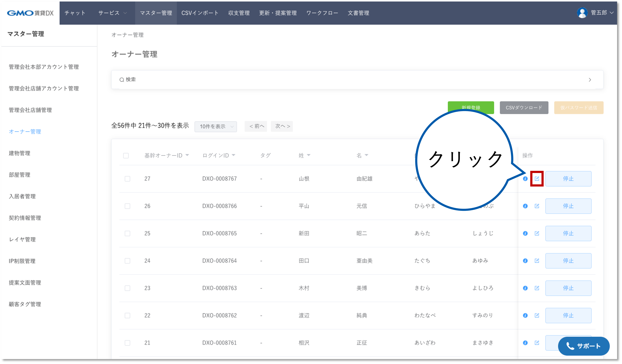The width and height of the screenshot is (622, 364).
Task: Click the GMO賃貸DX logo
Action: click(30, 13)
